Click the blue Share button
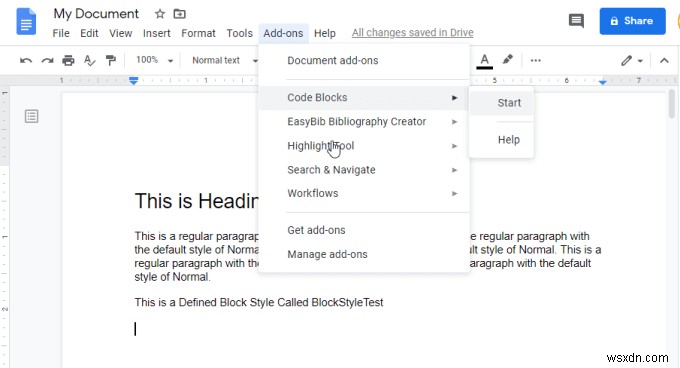 tap(632, 21)
